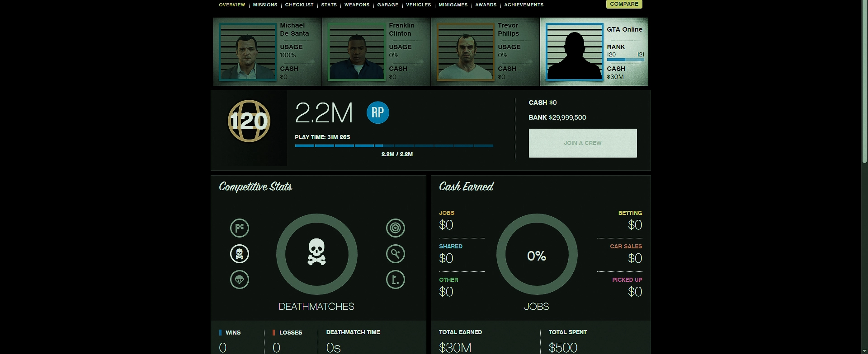
Task: Select the Golf flag icon
Action: pyautogui.click(x=396, y=279)
